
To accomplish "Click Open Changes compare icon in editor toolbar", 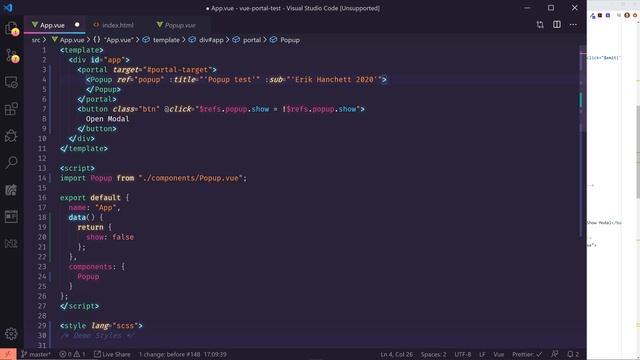I will pyautogui.click(x=540, y=24).
